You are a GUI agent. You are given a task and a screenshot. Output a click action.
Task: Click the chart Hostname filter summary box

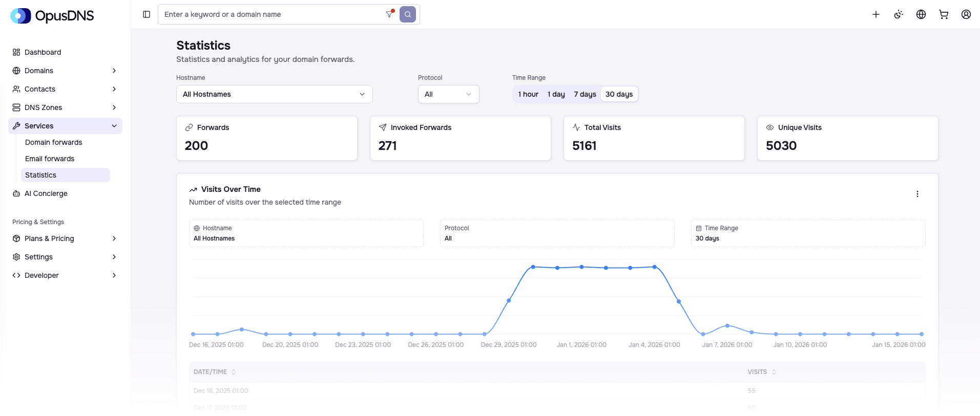[306, 233]
